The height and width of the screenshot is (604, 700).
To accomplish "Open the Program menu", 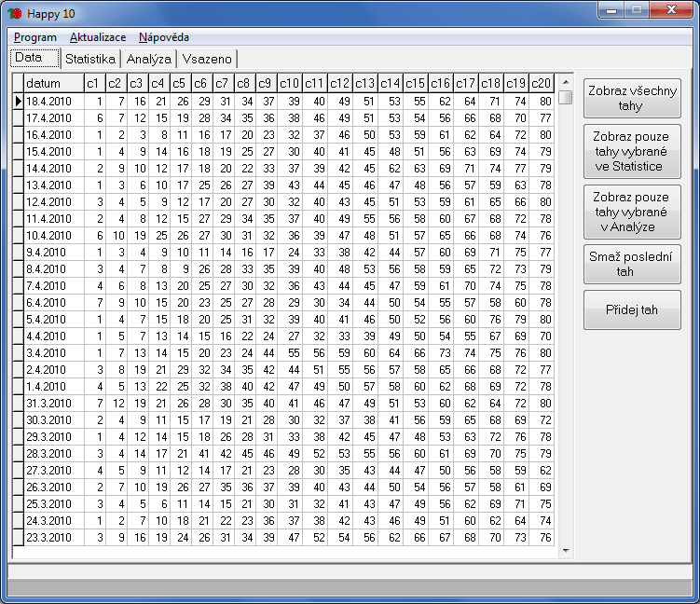I will (x=35, y=37).
